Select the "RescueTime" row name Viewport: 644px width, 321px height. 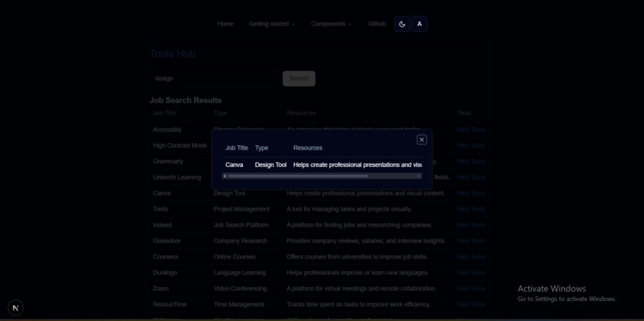[169, 304]
